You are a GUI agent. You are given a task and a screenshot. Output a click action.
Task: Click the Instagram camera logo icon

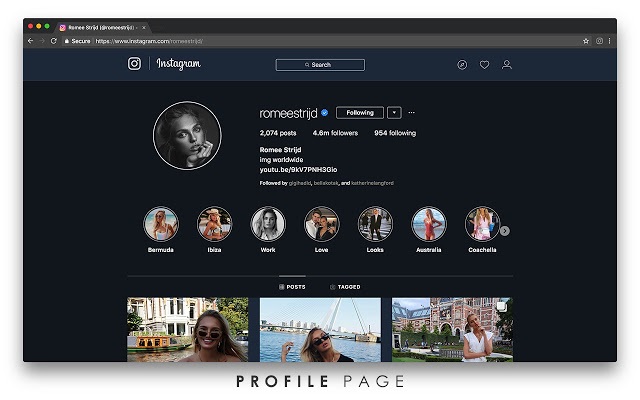(x=134, y=64)
